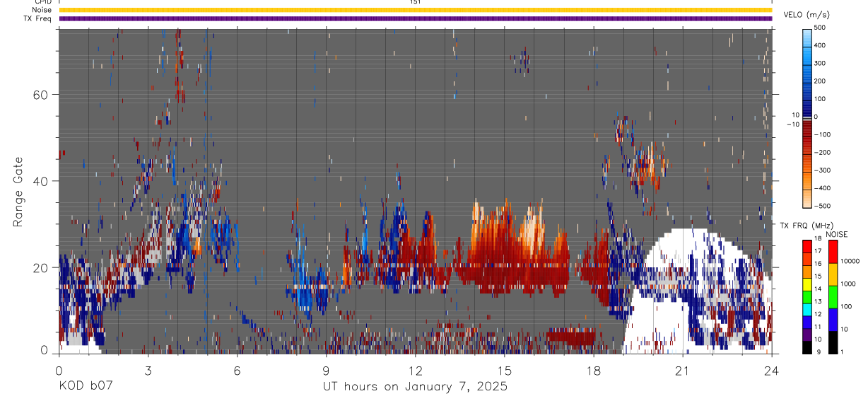Screen dimensions: 868x401
Task: Click the 'UT hours on January 7, 2025' label
Action: coord(415,387)
